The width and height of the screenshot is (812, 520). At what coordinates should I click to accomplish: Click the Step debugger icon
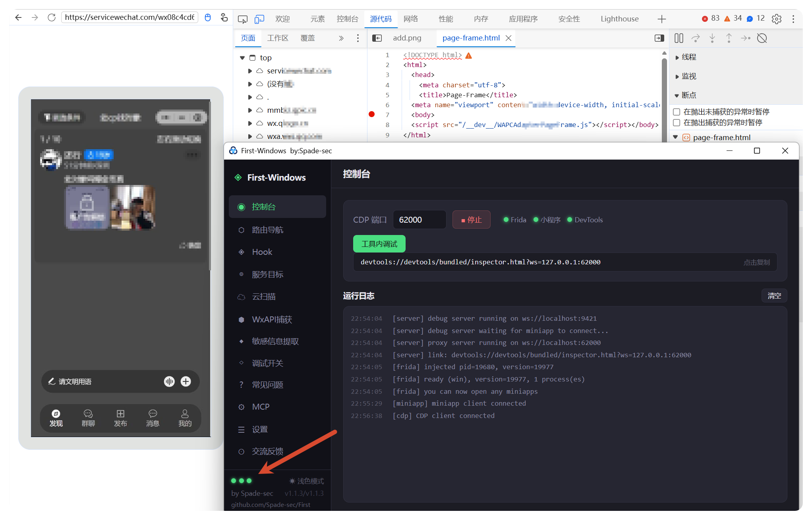click(x=746, y=38)
